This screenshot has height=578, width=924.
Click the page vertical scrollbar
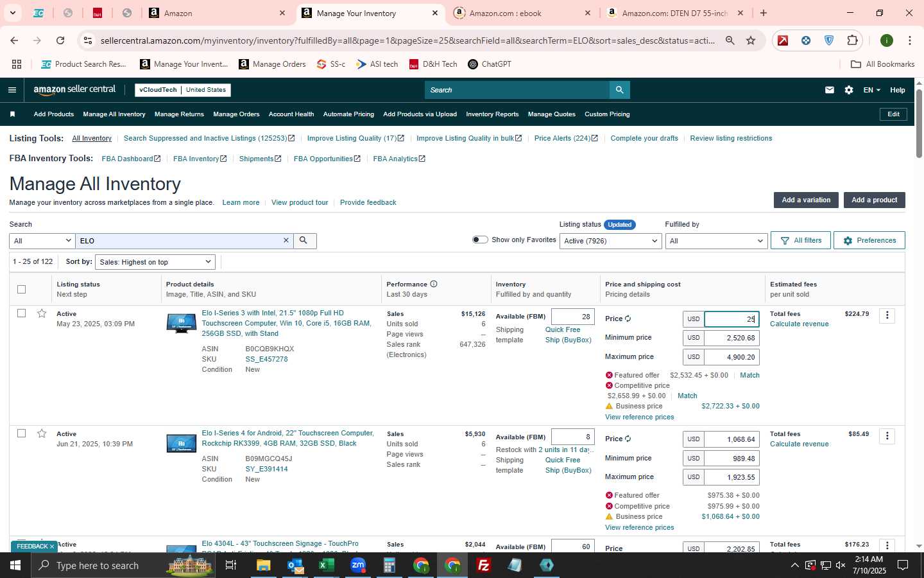pos(919,122)
